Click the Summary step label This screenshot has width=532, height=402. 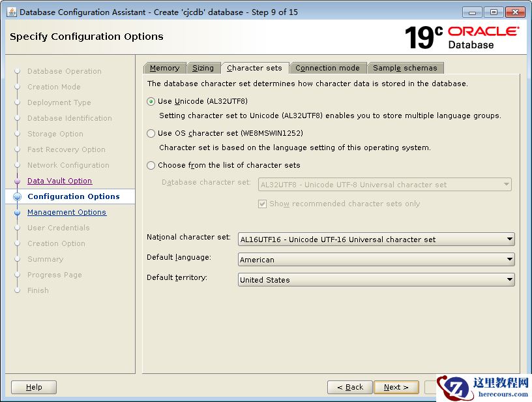pyautogui.click(x=46, y=259)
